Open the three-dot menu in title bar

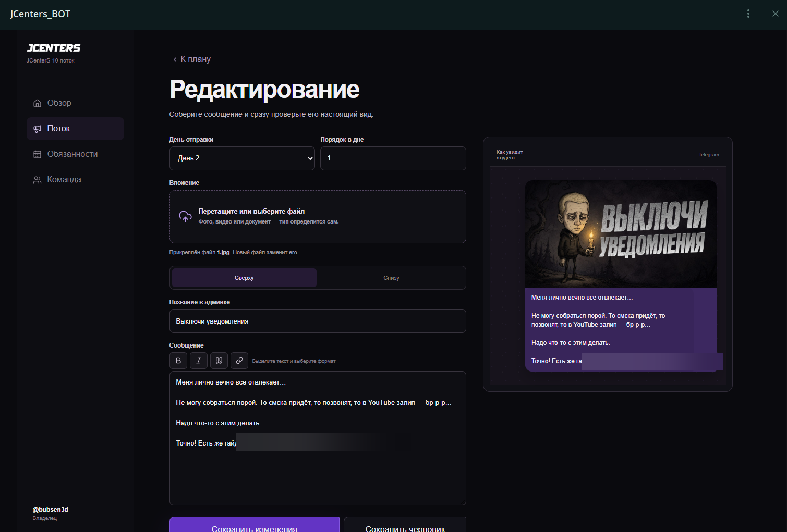(748, 14)
